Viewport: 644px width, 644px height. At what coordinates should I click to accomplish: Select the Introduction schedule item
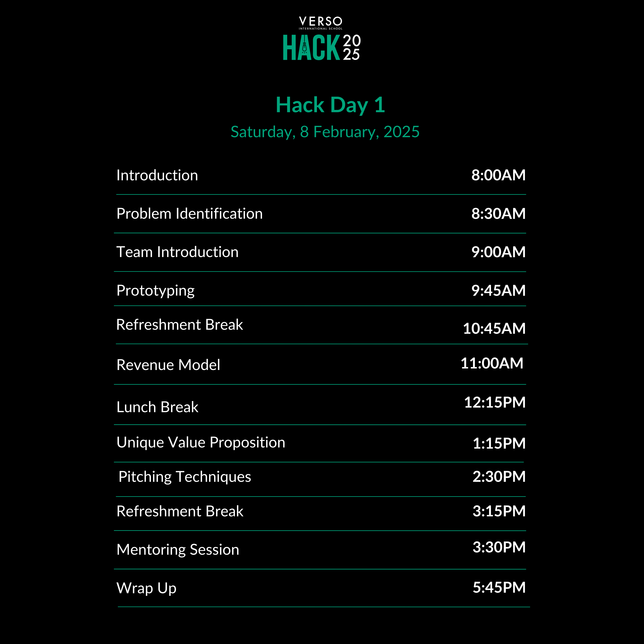point(157,175)
